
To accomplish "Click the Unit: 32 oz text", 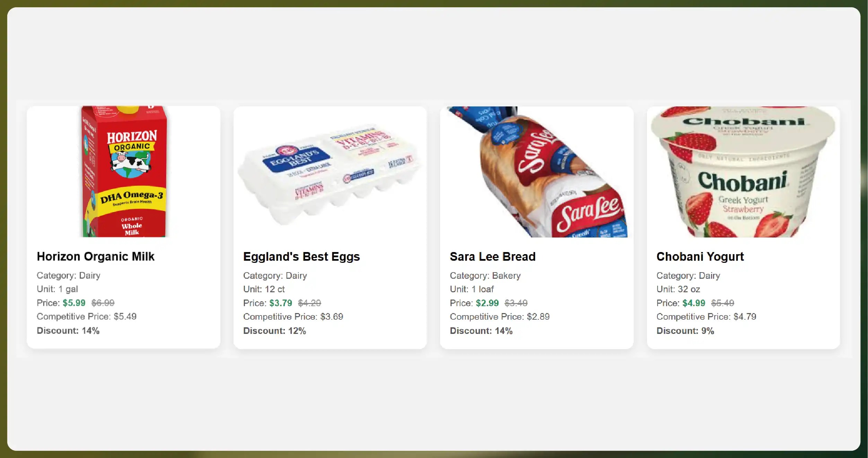I will (x=678, y=289).
